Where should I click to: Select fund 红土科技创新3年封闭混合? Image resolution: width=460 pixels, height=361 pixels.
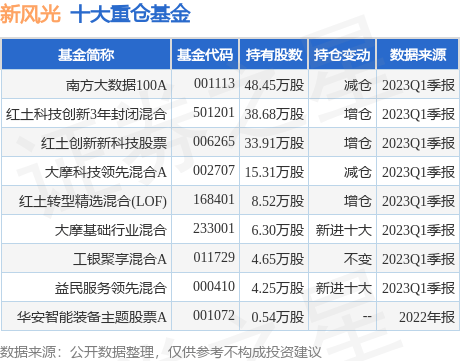(86, 114)
